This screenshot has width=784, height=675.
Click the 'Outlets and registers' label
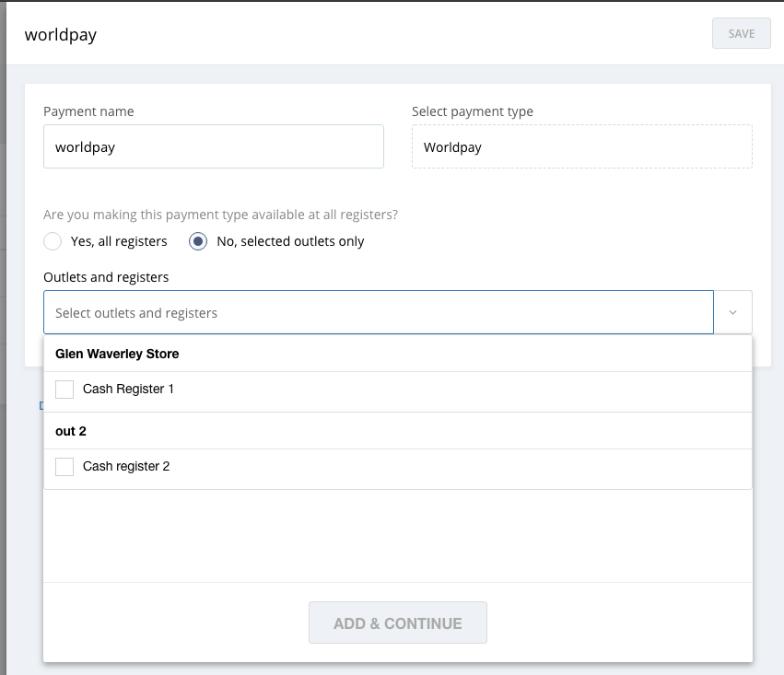tap(106, 276)
